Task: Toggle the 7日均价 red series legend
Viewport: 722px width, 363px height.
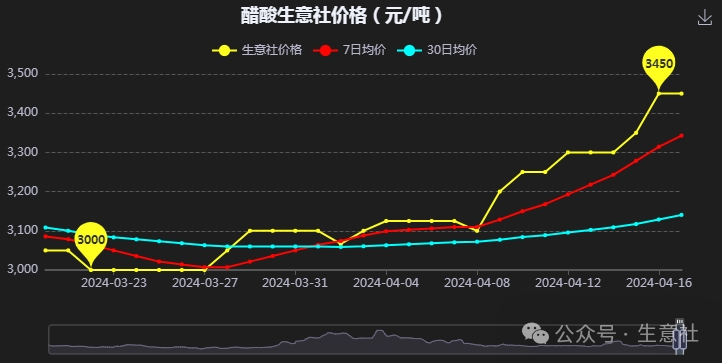Action: click(349, 50)
